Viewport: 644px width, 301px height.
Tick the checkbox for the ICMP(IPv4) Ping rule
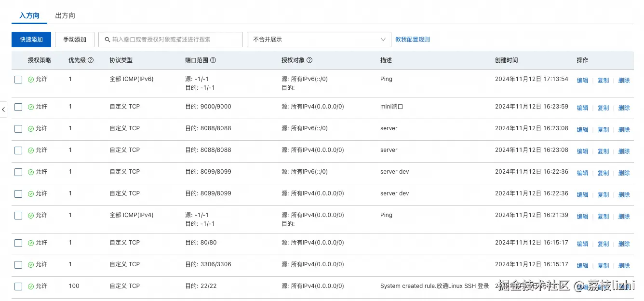[x=18, y=216]
